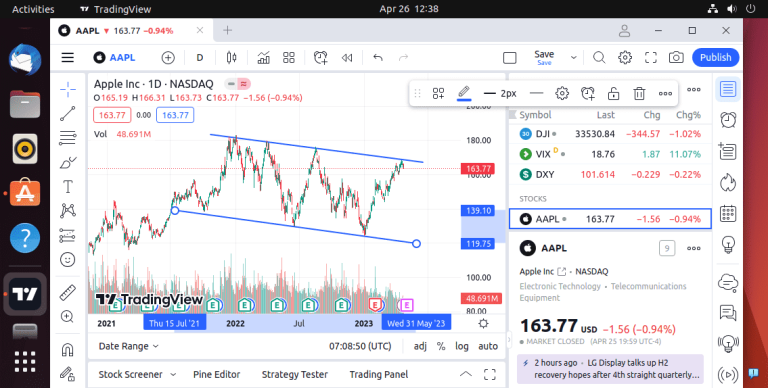Select the crosshair cursor tool
The width and height of the screenshot is (768, 388).
(68, 89)
